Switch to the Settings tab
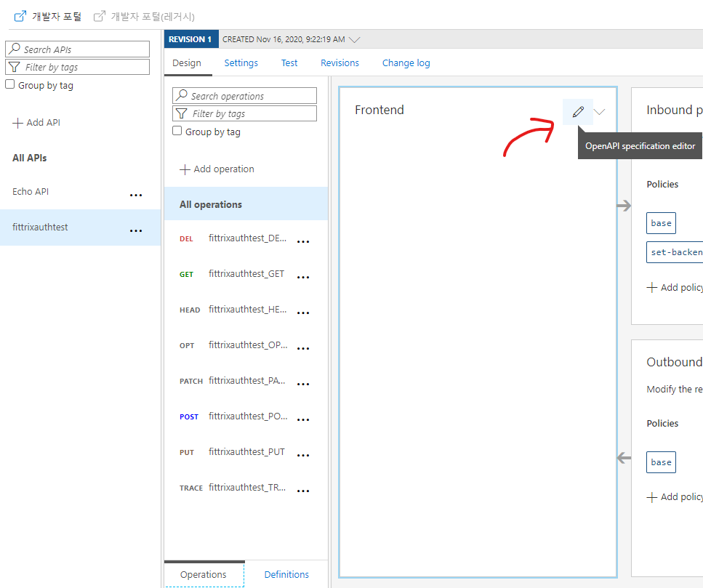Image resolution: width=703 pixels, height=588 pixels. tap(241, 63)
